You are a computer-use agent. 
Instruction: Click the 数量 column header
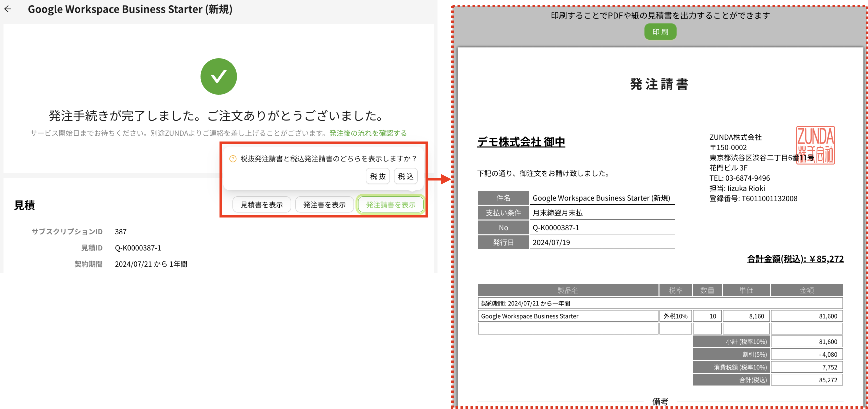pyautogui.click(x=707, y=290)
